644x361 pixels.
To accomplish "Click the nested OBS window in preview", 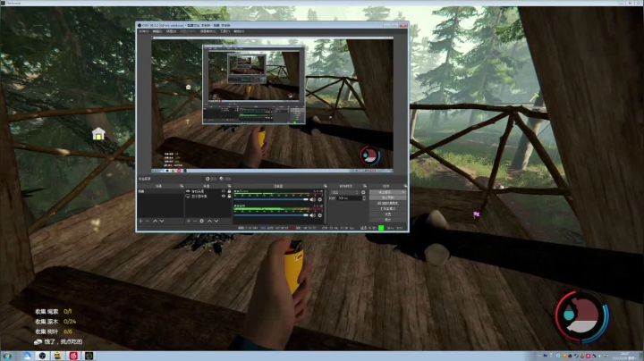I will [253, 85].
